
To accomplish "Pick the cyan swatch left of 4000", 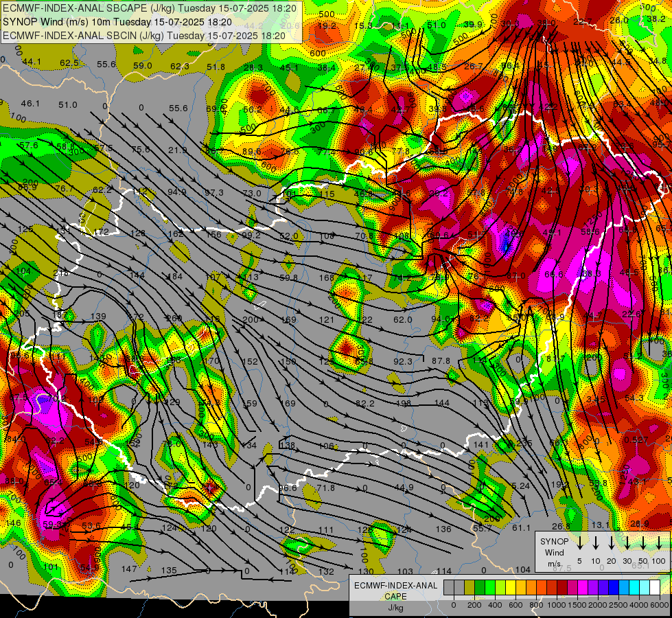I will (x=634, y=587).
